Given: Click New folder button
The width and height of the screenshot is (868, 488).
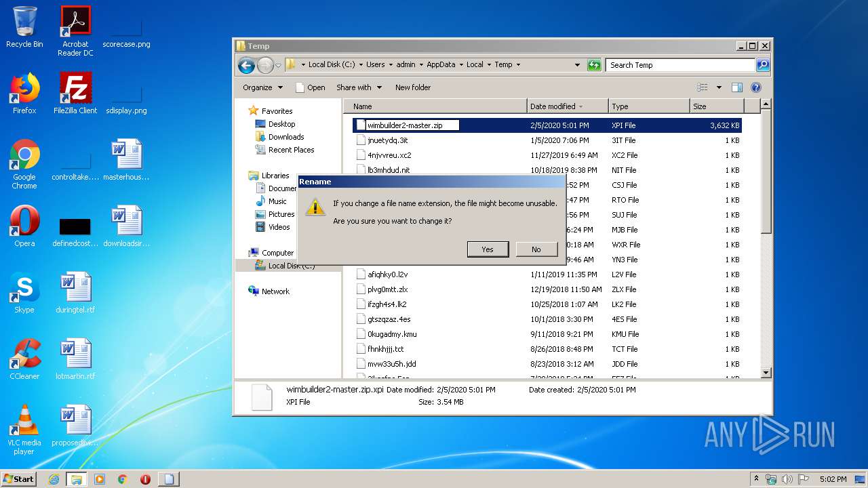Looking at the screenshot, I should (413, 87).
